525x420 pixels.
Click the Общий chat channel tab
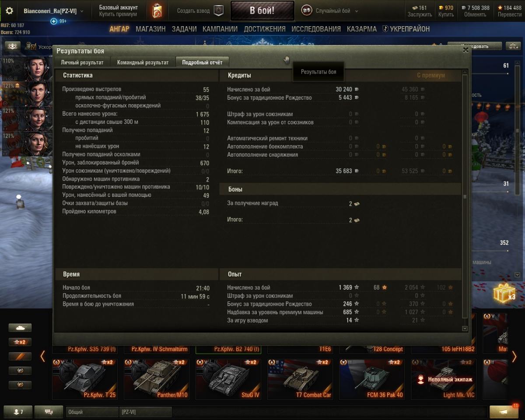click(92, 412)
